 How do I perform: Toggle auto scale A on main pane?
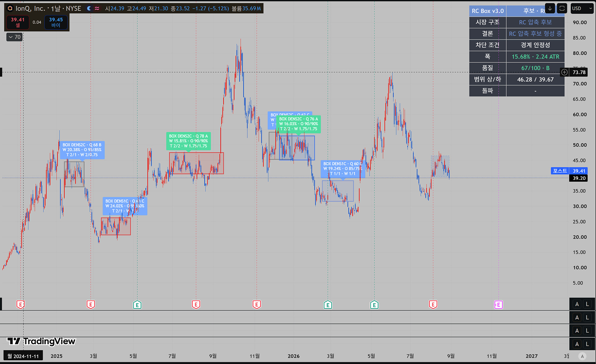pos(577,304)
